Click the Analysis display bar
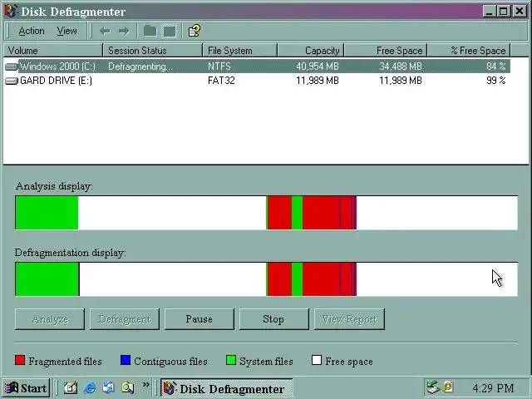 266,213
